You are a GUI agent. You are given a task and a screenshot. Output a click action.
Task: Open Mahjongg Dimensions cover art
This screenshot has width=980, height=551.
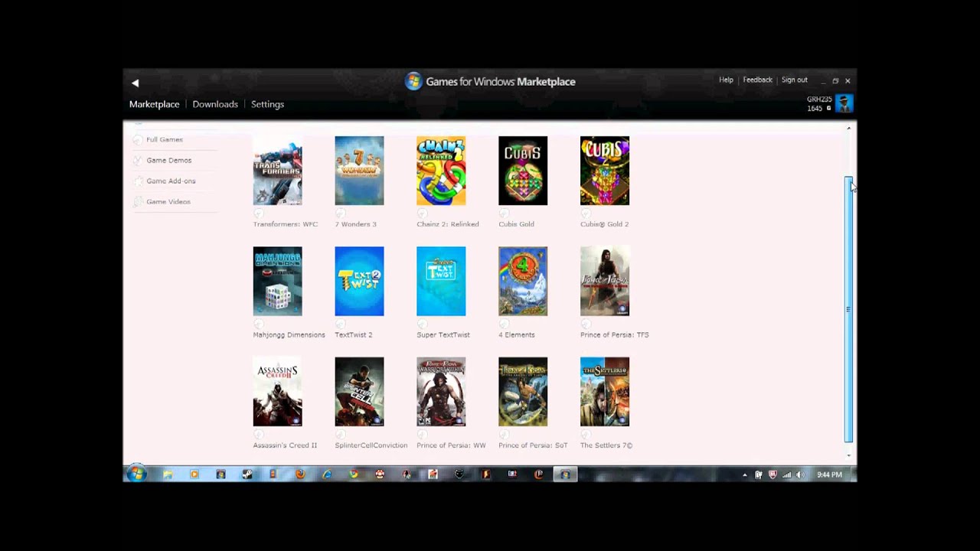point(278,281)
